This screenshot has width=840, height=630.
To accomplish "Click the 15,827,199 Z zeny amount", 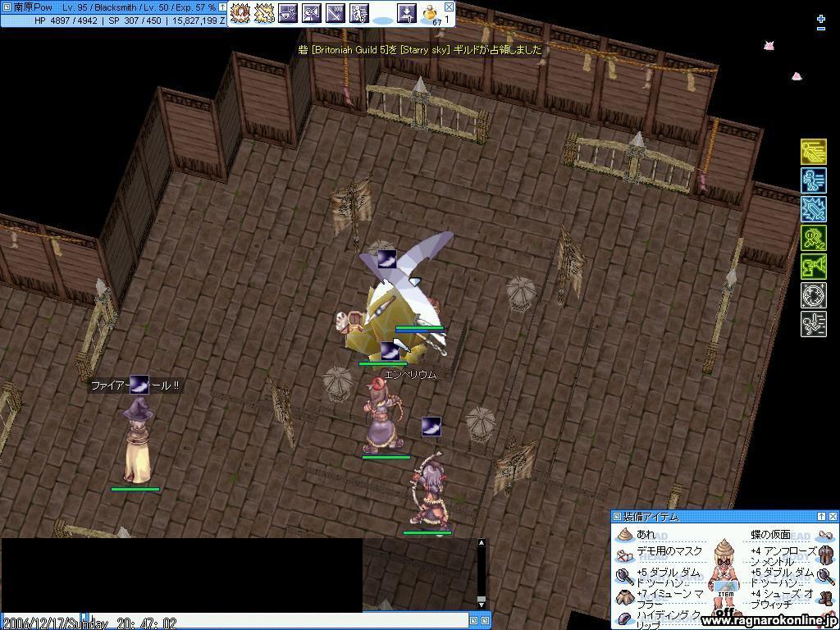I will (x=199, y=21).
